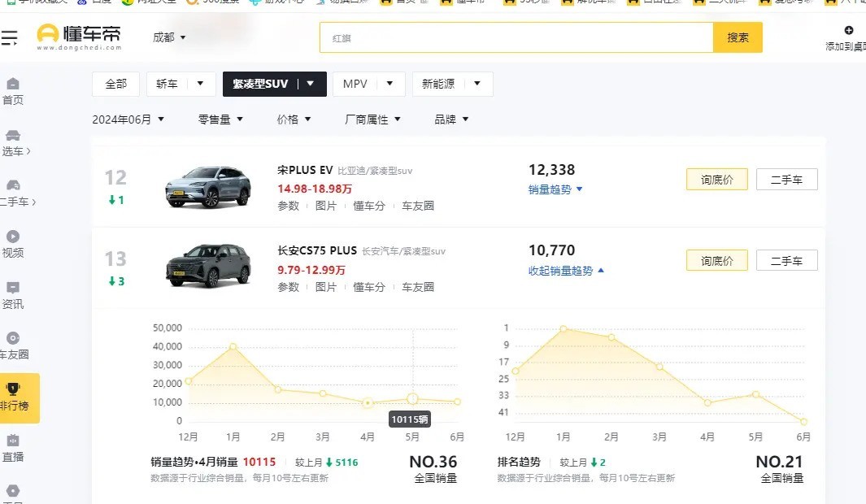Image resolution: width=866 pixels, height=504 pixels.
Task: Click 二手车 button for 长安CS75 PLUS
Action: 786,261
